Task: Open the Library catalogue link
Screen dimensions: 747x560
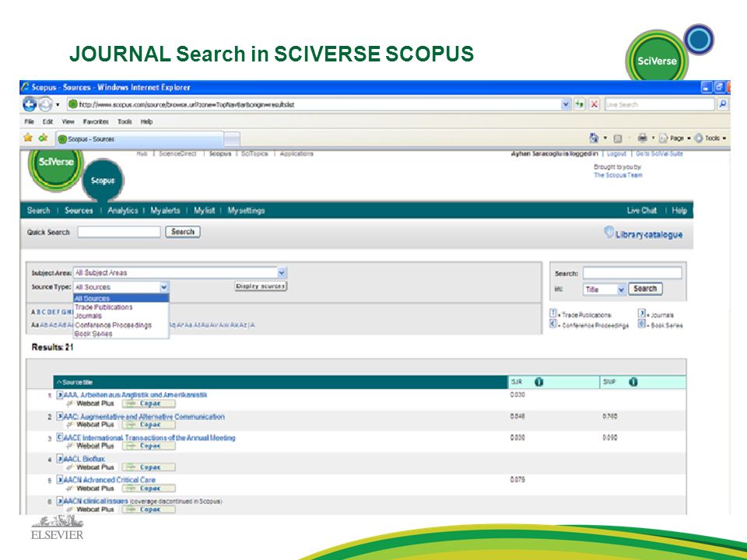Action: coord(649,235)
